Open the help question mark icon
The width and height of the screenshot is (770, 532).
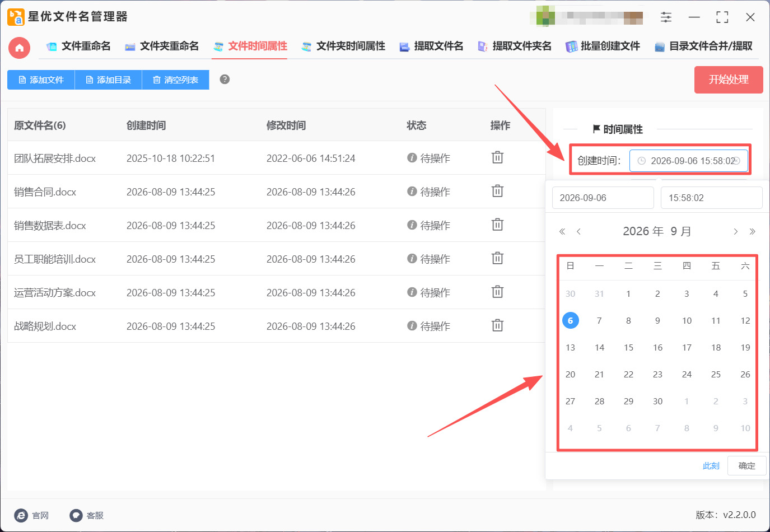pos(225,79)
